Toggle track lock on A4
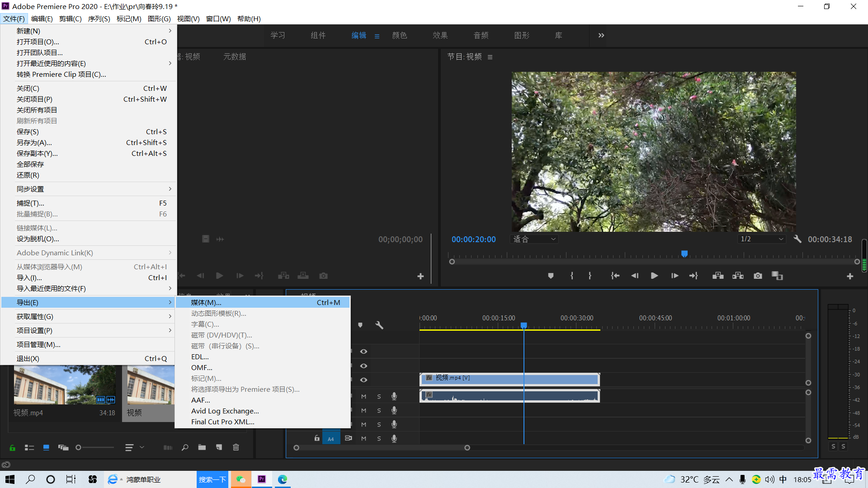Screen dimensions: 868x488 [x=317, y=438]
